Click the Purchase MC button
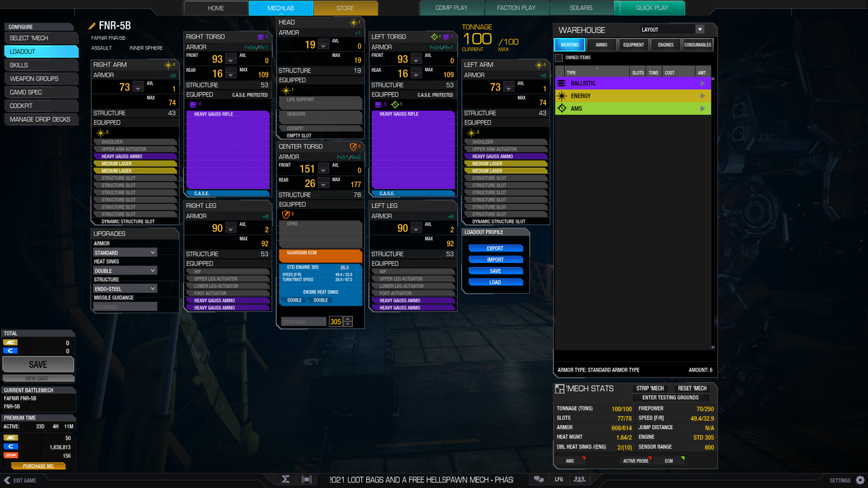The height and width of the screenshot is (488, 868). coord(38,466)
